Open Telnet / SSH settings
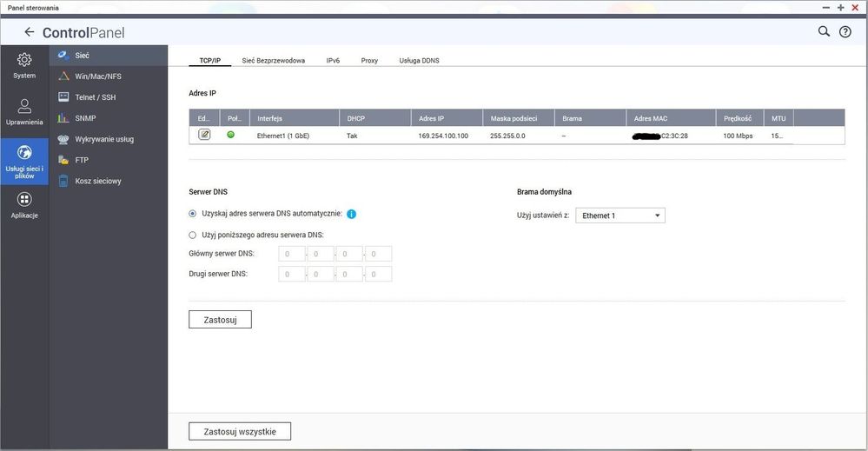 click(96, 97)
